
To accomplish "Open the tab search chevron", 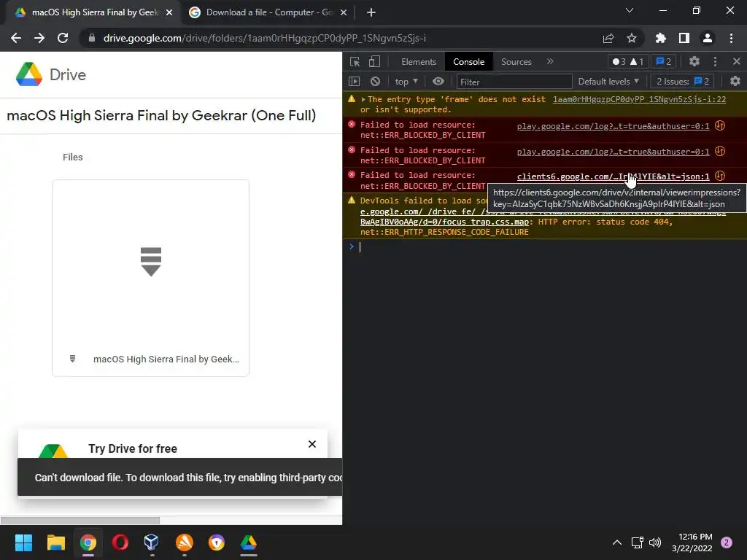I will click(630, 10).
